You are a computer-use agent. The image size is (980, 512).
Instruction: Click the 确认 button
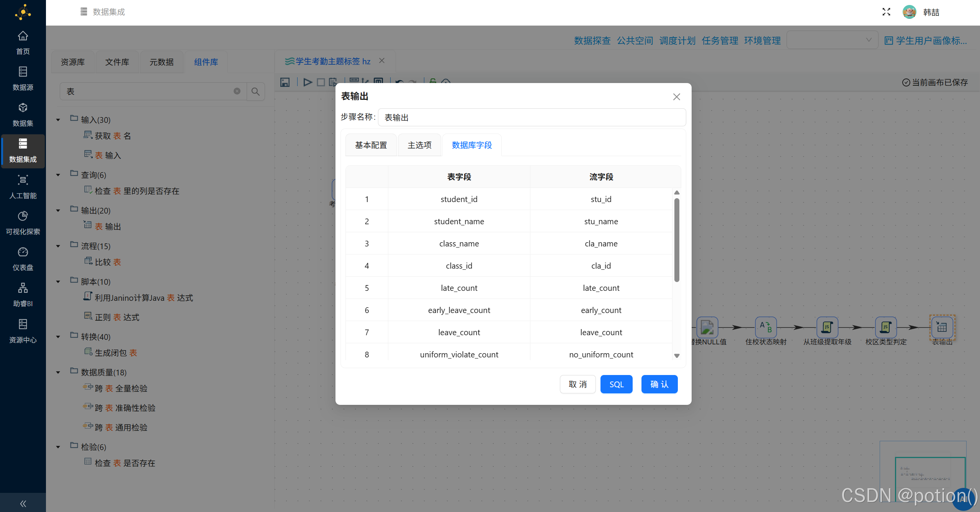[x=659, y=384]
